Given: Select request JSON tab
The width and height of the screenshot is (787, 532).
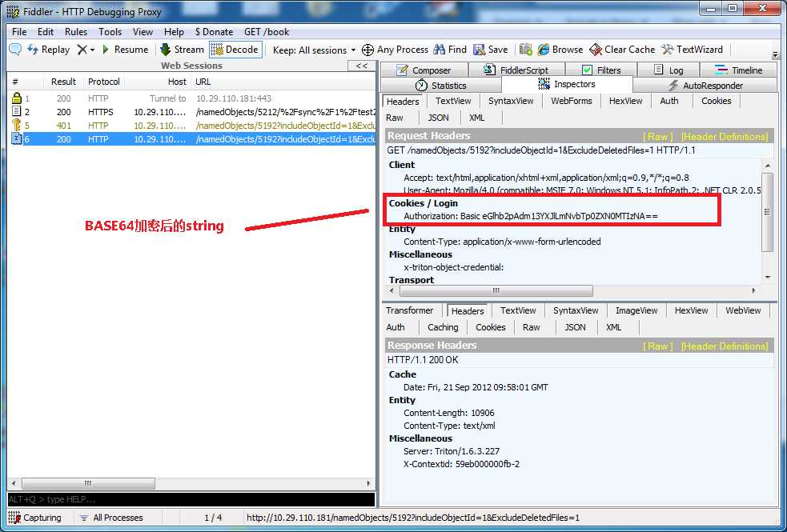Looking at the screenshot, I should coord(438,118).
